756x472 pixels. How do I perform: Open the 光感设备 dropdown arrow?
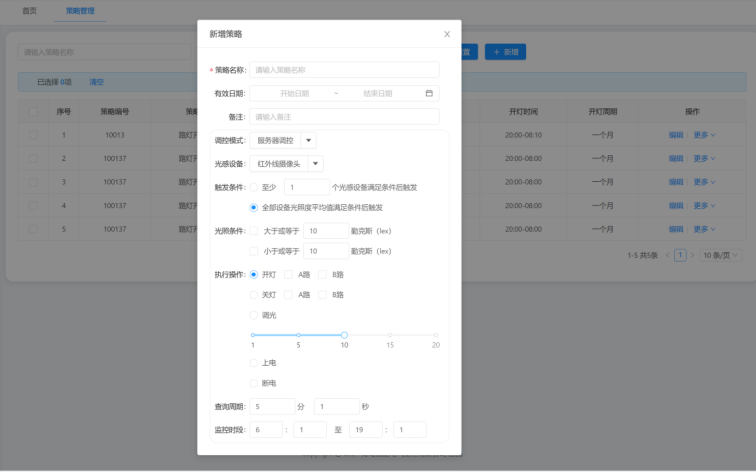pos(315,164)
